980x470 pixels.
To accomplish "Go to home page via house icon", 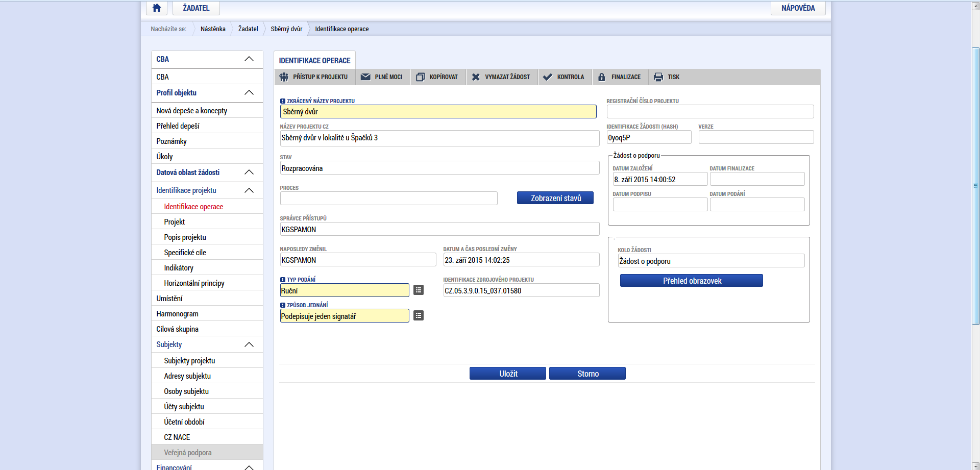I will pos(157,8).
